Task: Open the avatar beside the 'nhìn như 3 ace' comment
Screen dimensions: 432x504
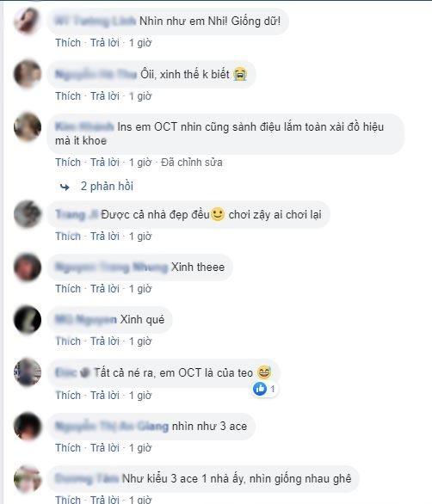Action: tap(28, 426)
